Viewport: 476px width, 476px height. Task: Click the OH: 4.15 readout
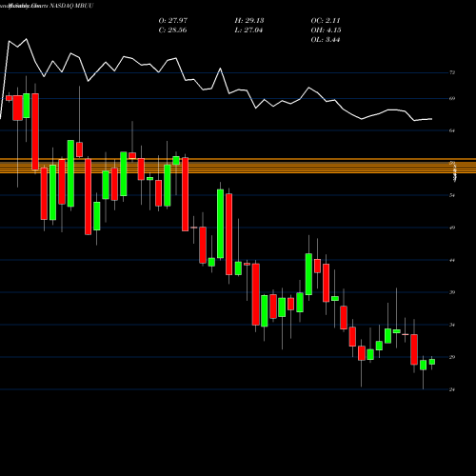pyautogui.click(x=326, y=30)
